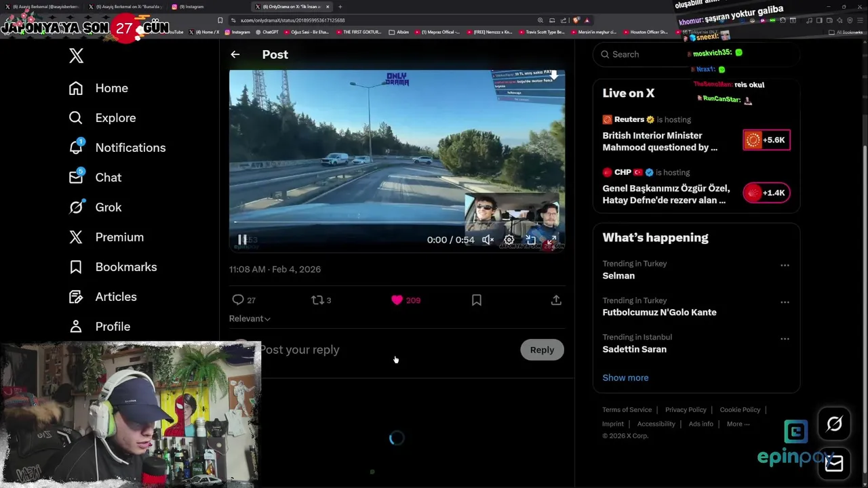Click the Articles icon in sidebar

click(x=76, y=297)
